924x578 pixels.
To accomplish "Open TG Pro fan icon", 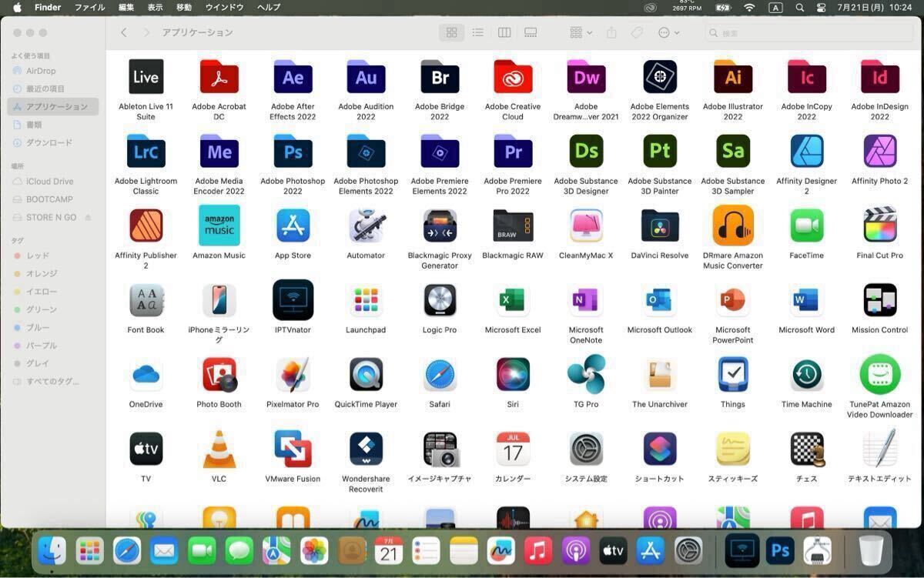I will coord(586,375).
